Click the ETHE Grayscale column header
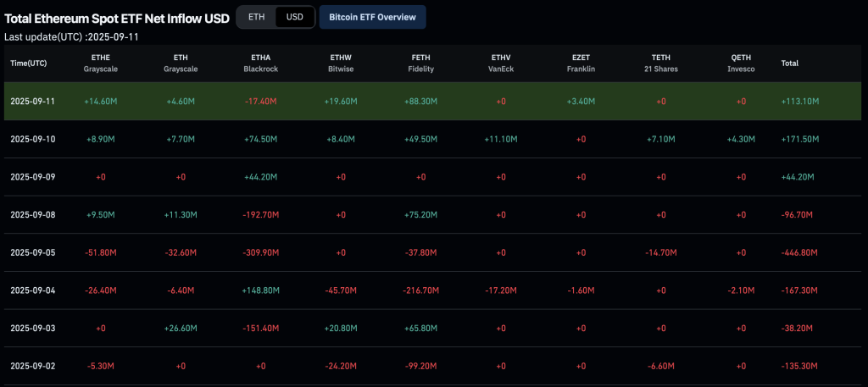 point(100,63)
